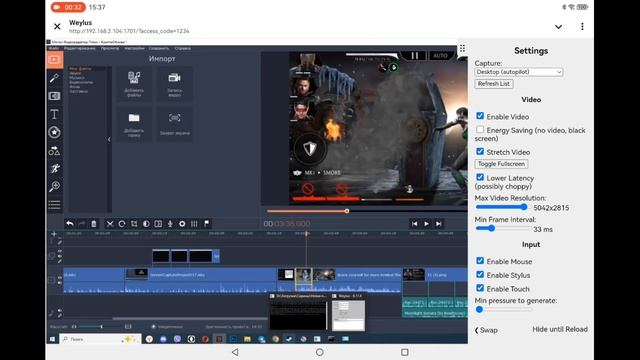The height and width of the screenshot is (360, 640).
Task: Click the Weylus settings drag-handle dots icon
Action: click(x=462, y=49)
